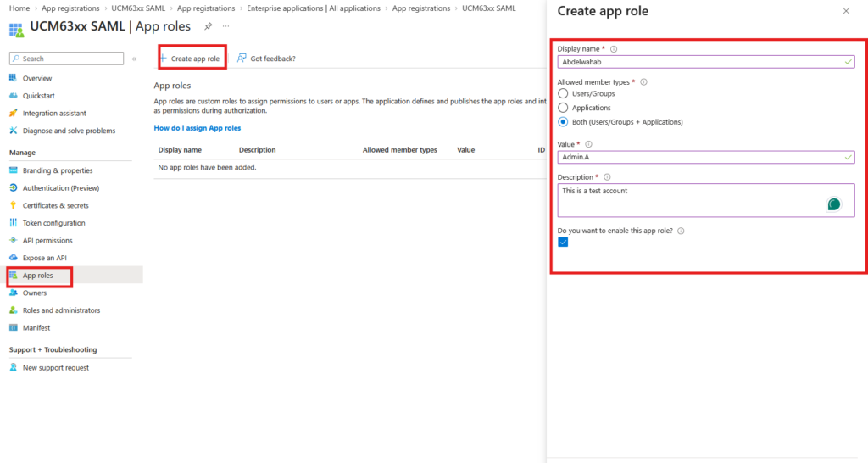
Task: Click the info icon next to Description
Action: (607, 177)
